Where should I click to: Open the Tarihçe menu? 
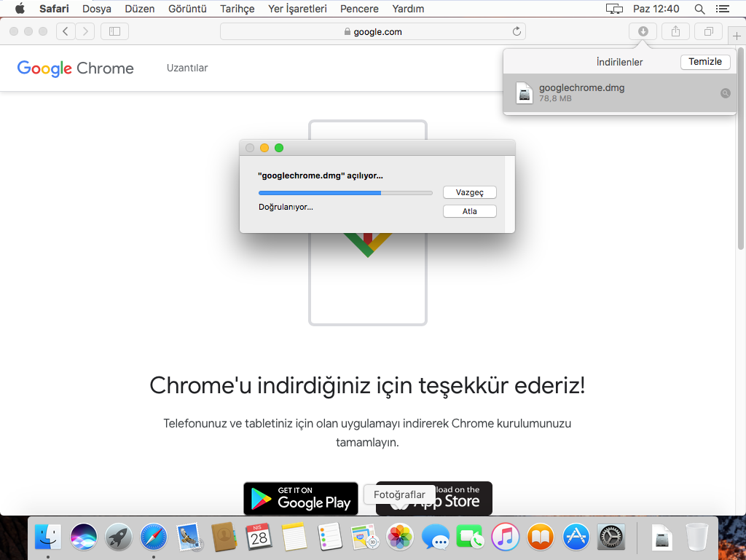coord(237,9)
